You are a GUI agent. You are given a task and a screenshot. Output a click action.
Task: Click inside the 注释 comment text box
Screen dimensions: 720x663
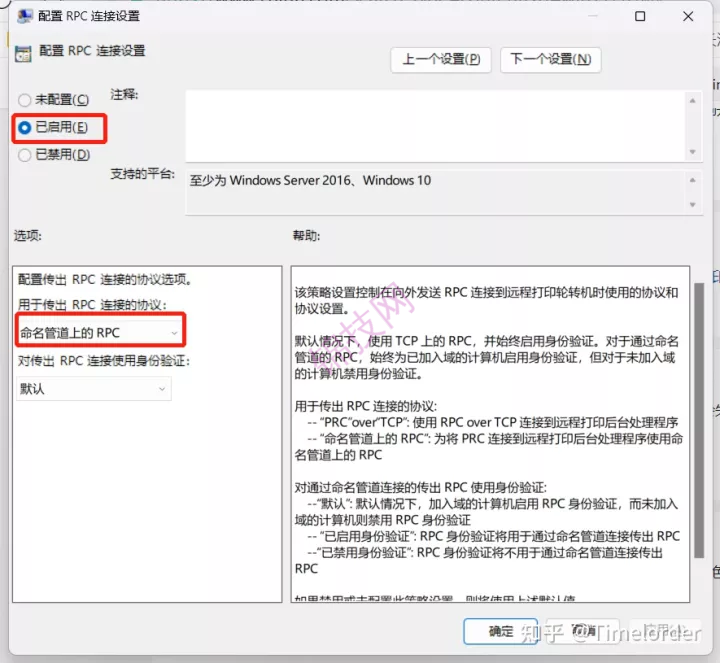[x=434, y=126]
